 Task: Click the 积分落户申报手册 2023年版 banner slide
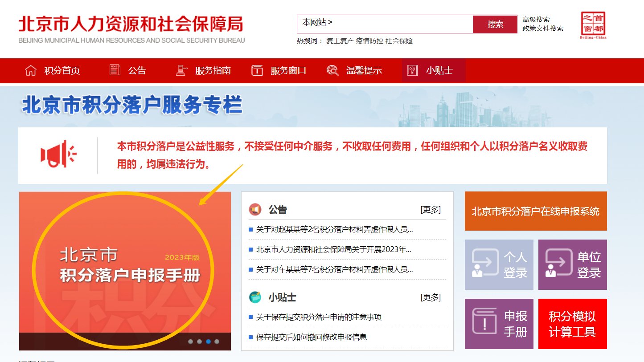(x=125, y=271)
